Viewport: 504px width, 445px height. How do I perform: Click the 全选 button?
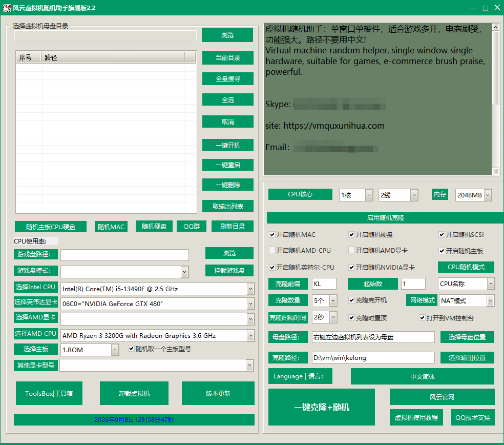tap(227, 99)
